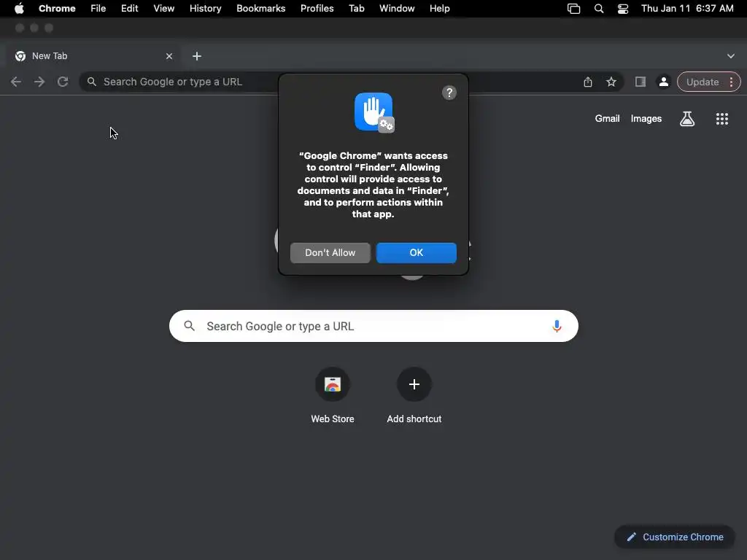
Task: Open Control Center in the menu bar
Action: pos(623,9)
